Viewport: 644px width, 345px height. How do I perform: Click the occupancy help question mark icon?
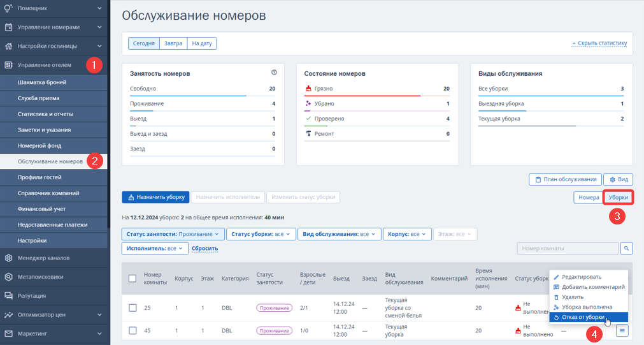tap(274, 72)
